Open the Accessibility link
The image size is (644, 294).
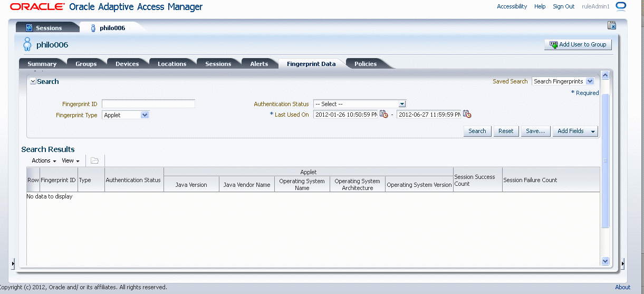[512, 6]
